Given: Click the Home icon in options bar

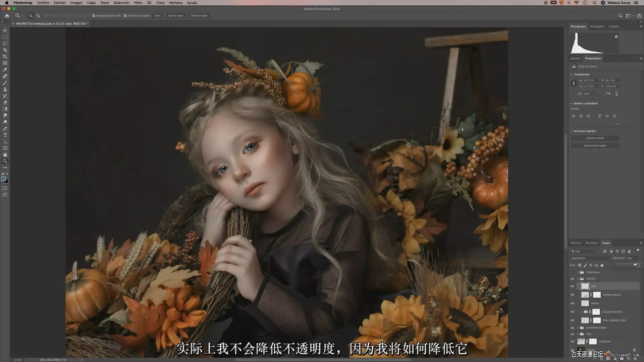Looking at the screenshot, I should (x=7, y=16).
